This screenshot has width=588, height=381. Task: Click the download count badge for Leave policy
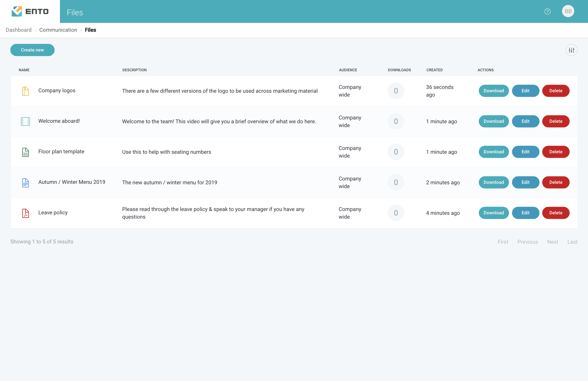396,213
